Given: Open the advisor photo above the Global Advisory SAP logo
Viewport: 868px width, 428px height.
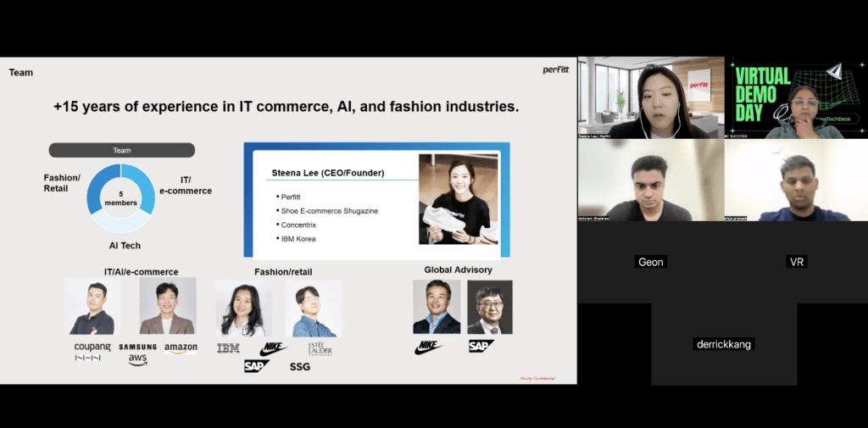Looking at the screenshot, I should (x=490, y=307).
